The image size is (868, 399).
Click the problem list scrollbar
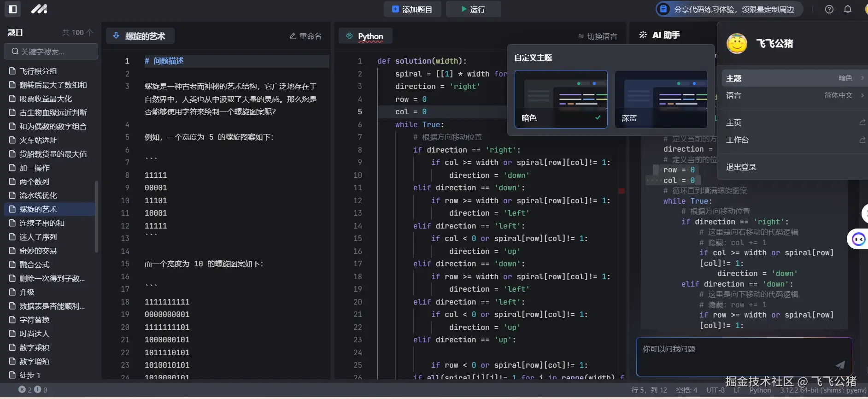point(96,217)
